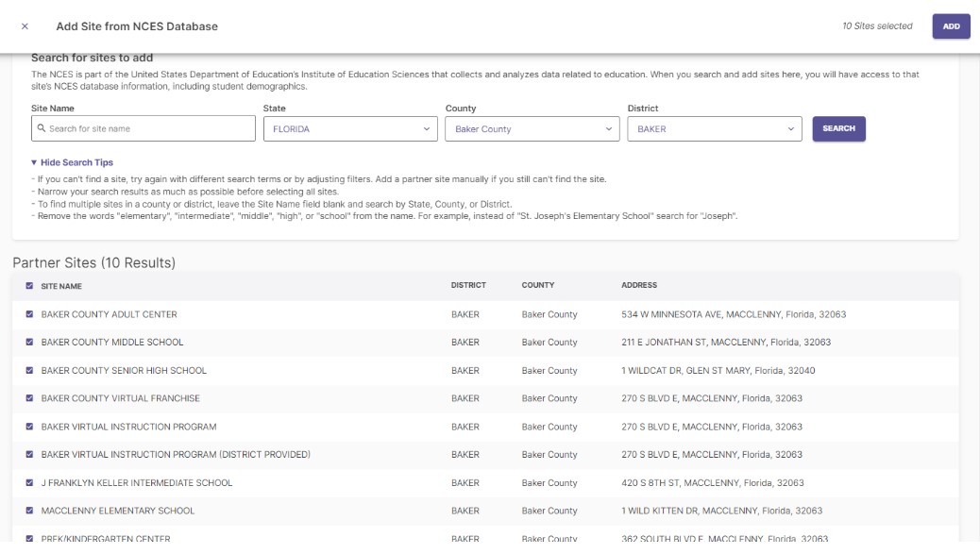Click the 10 Sites selected label
Image resolution: width=980 pixels, height=554 pixels.
point(877,26)
